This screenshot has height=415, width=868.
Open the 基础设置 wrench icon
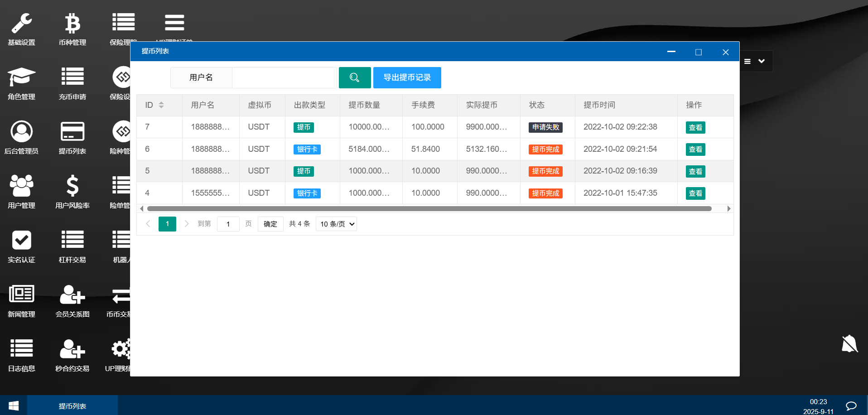[x=21, y=24]
